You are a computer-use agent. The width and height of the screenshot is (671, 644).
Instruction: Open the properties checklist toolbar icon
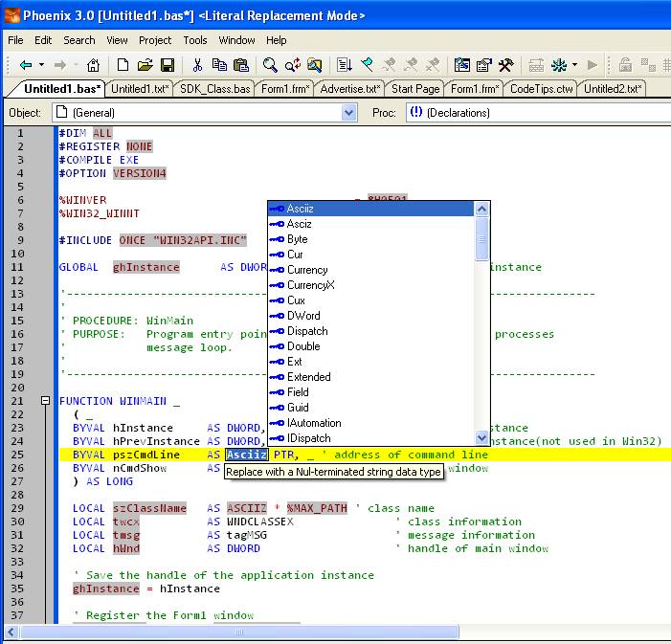(484, 65)
